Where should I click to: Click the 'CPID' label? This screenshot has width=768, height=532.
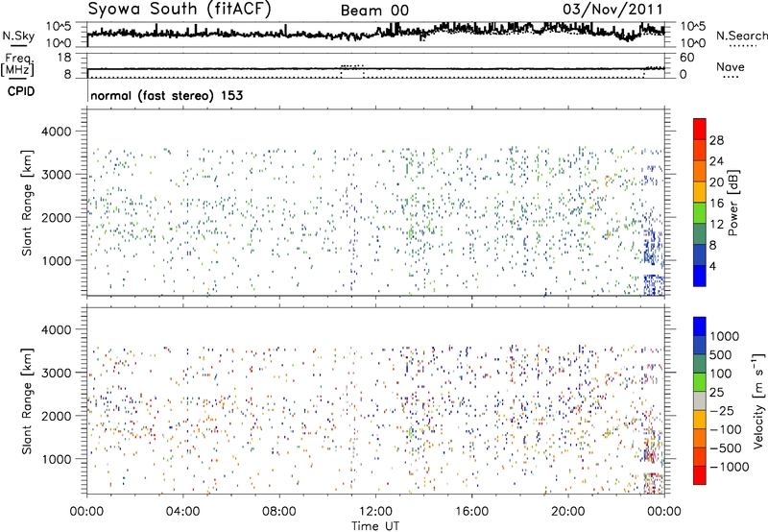(x=21, y=91)
